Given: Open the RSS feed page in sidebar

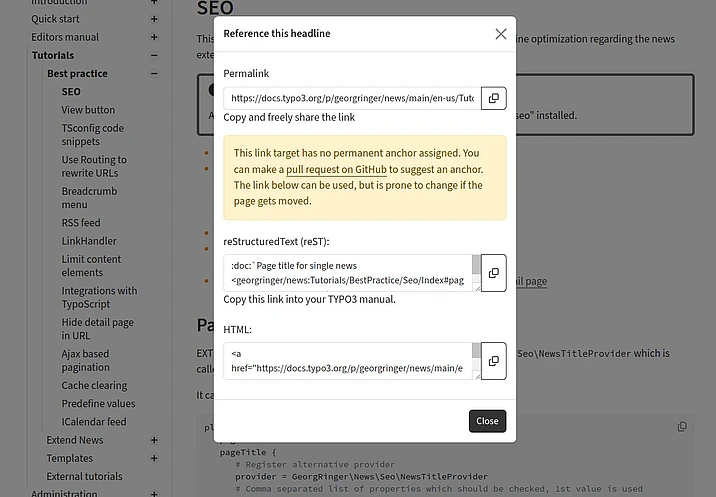Looking at the screenshot, I should pyautogui.click(x=81, y=223).
